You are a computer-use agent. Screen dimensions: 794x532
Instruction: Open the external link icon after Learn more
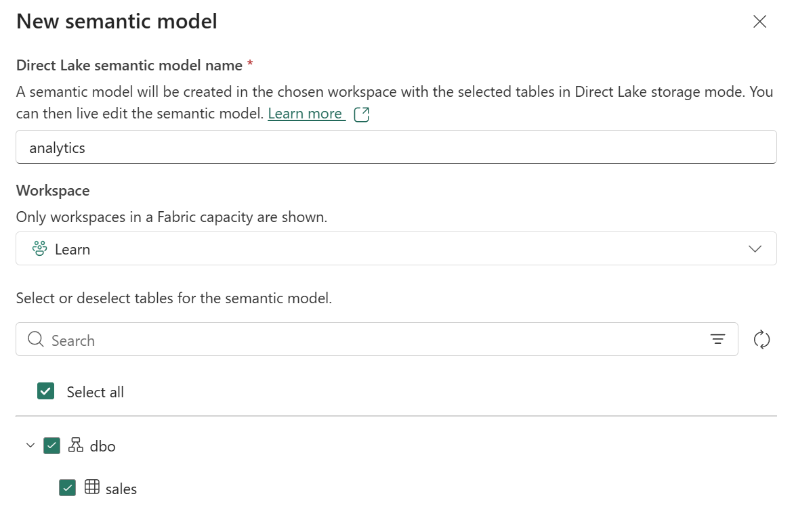point(361,114)
